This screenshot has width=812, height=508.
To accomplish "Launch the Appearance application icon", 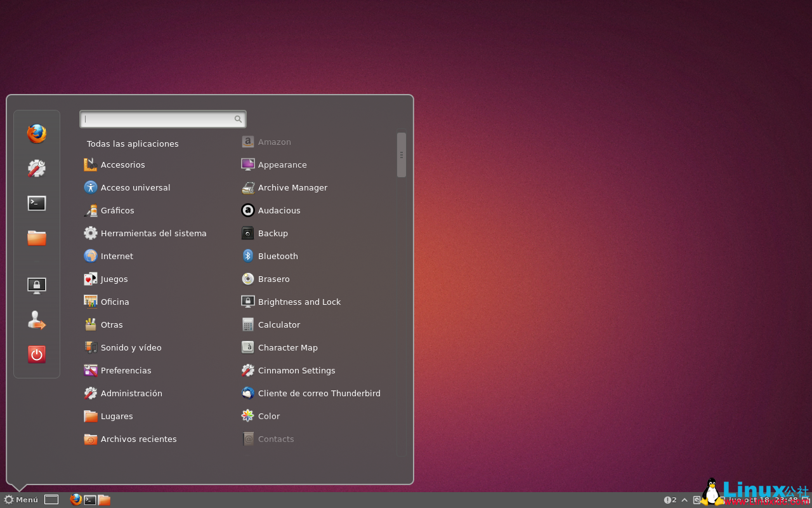I will 248,164.
